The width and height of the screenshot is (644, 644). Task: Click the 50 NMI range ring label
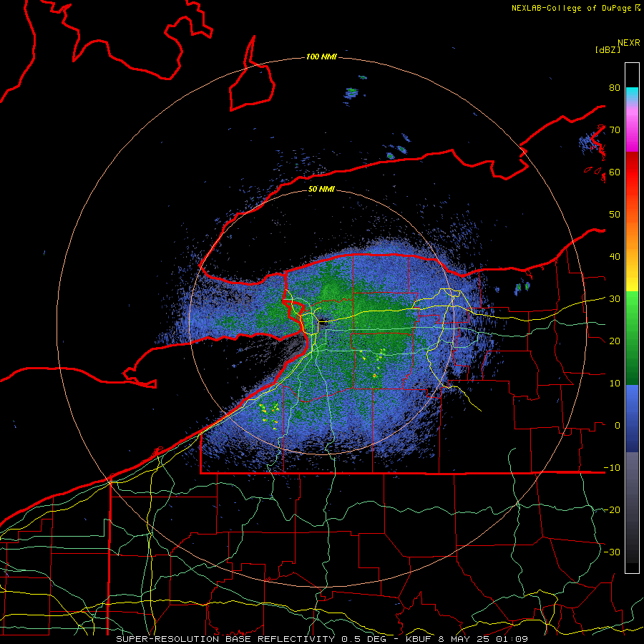321,189
